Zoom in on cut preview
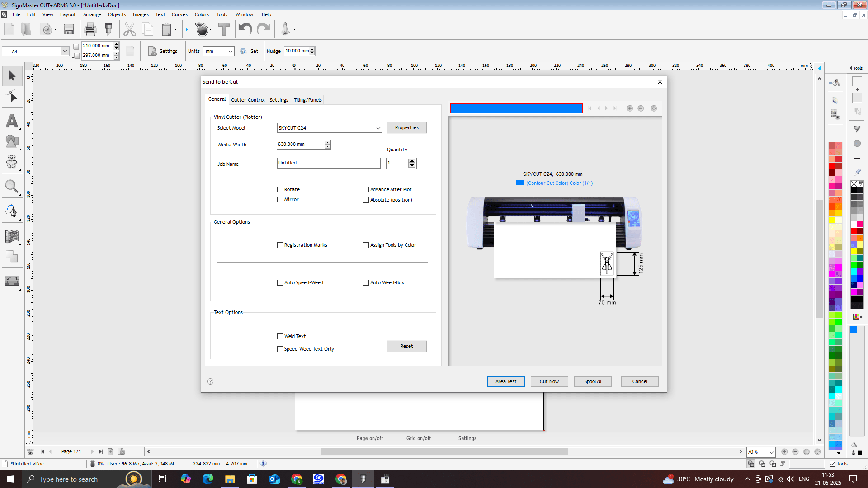 (x=630, y=108)
